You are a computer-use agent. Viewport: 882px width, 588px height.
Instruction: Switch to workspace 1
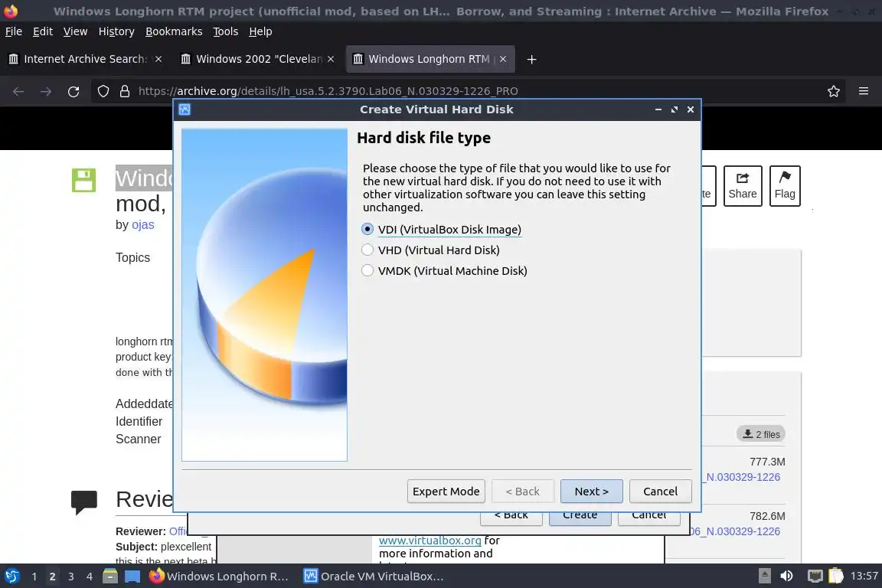pyautogui.click(x=34, y=577)
